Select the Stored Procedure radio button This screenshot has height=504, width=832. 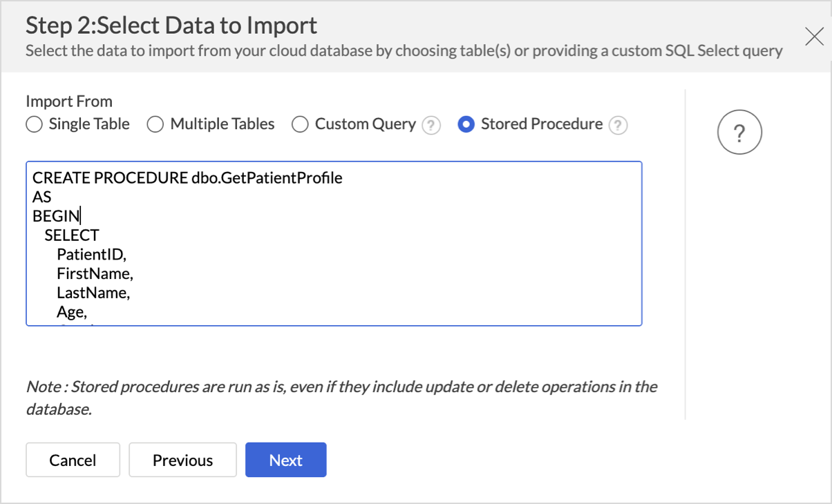(x=466, y=124)
